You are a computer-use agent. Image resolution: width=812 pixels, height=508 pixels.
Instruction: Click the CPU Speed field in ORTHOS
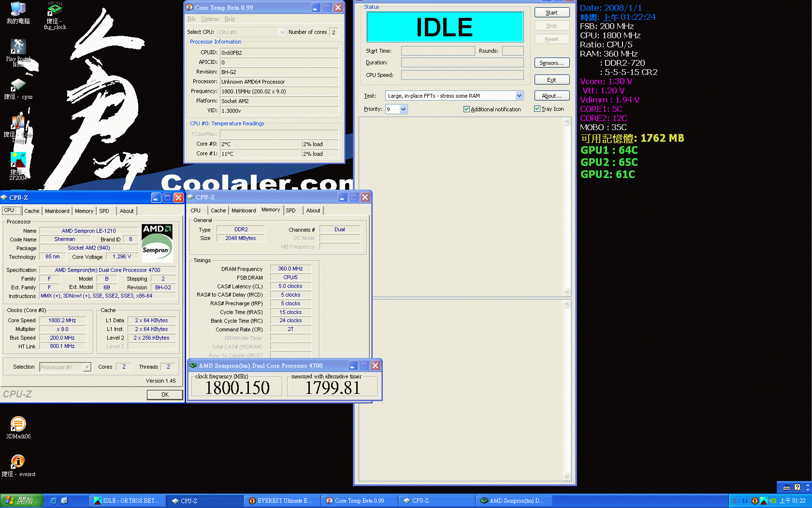pos(462,75)
